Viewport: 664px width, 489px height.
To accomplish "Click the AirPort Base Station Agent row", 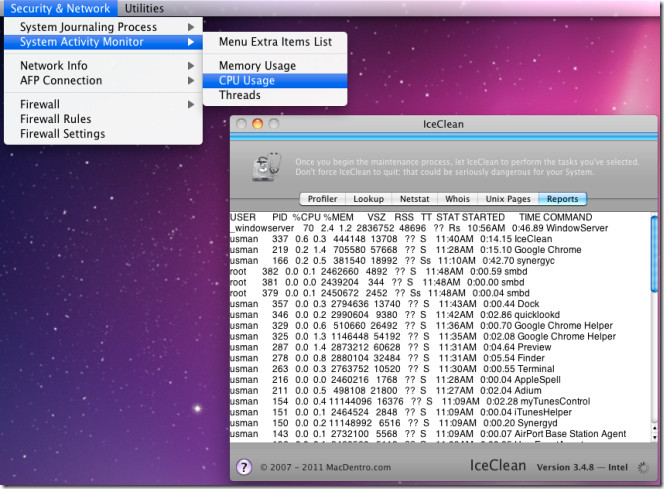I will [440, 434].
